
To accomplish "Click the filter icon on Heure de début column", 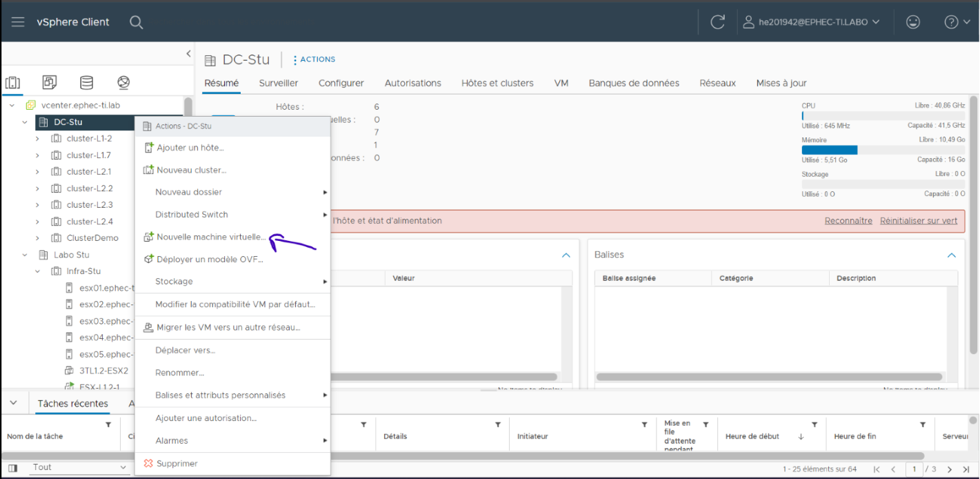I will [814, 424].
